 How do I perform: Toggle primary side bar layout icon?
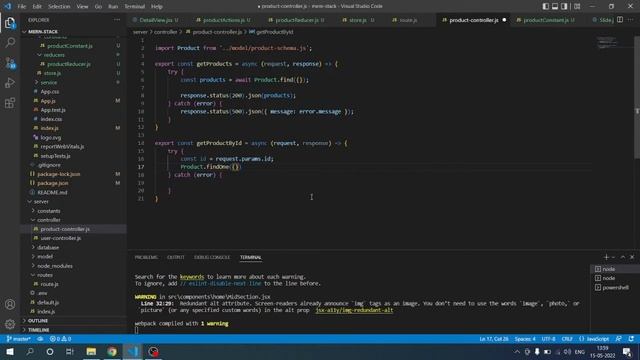click(x=546, y=6)
